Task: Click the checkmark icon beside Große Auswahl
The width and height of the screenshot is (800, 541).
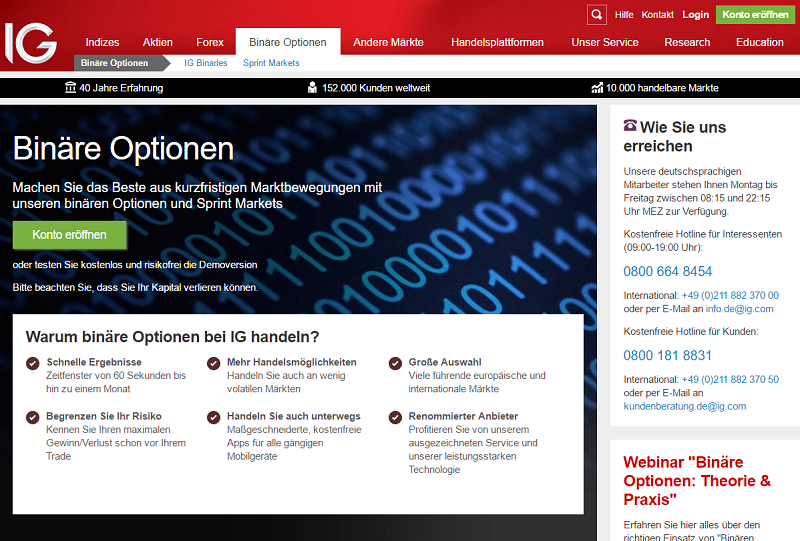Action: [x=395, y=363]
